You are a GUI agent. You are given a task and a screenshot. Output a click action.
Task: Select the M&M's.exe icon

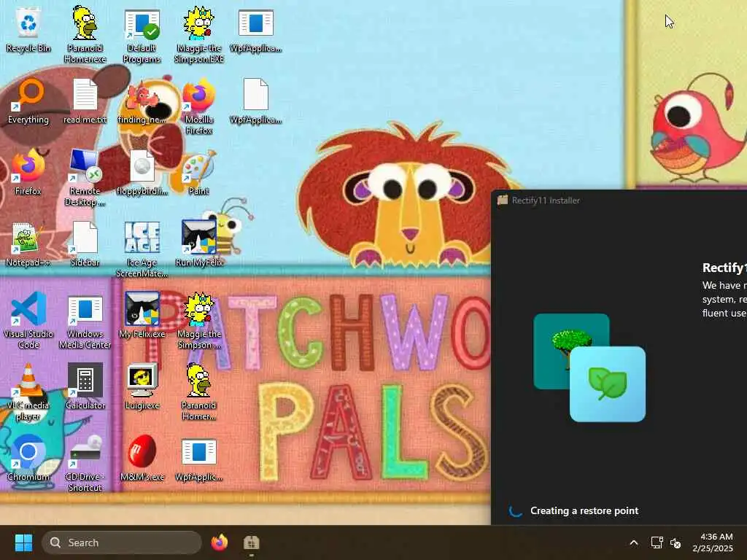click(x=142, y=458)
